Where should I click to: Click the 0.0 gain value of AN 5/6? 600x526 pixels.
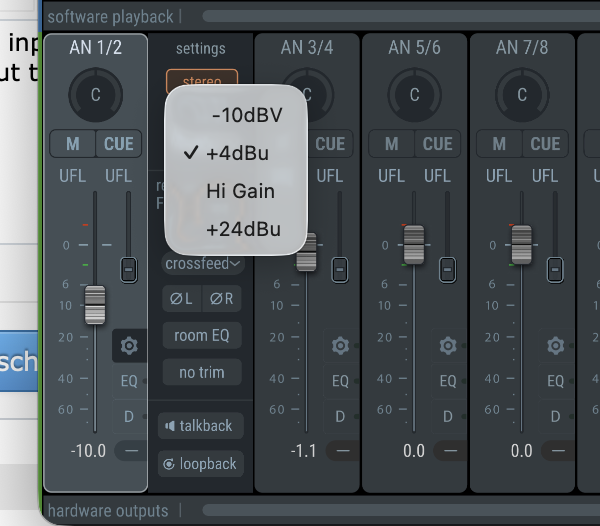(414, 451)
